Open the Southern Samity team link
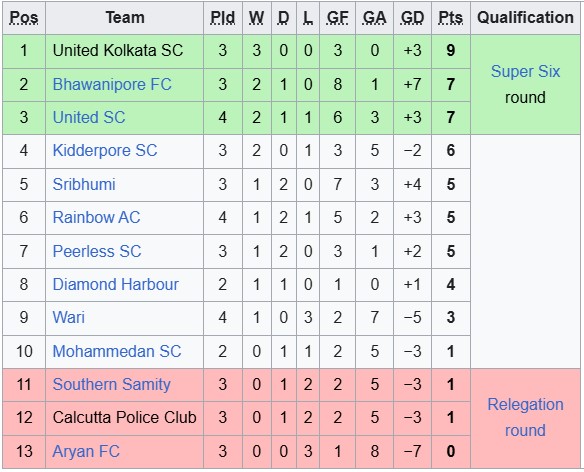 tap(111, 384)
